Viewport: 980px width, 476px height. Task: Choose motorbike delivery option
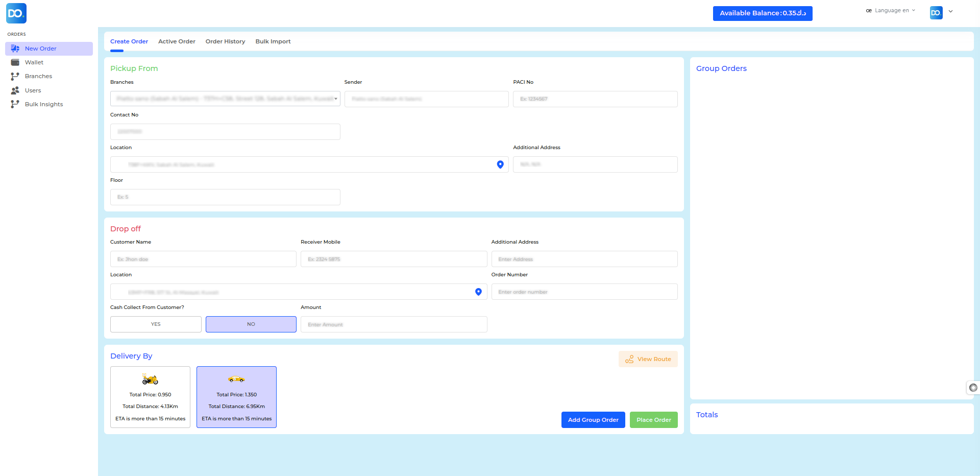tap(150, 397)
